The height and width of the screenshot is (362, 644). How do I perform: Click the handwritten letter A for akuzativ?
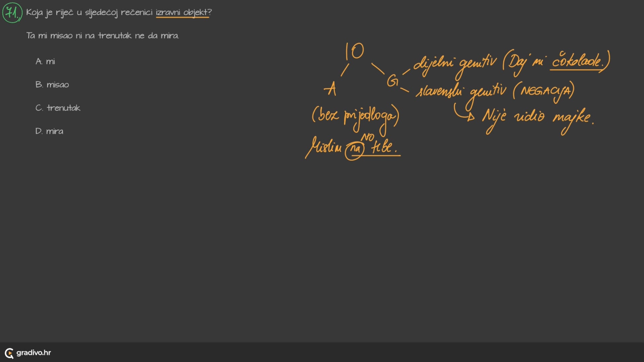330,89
